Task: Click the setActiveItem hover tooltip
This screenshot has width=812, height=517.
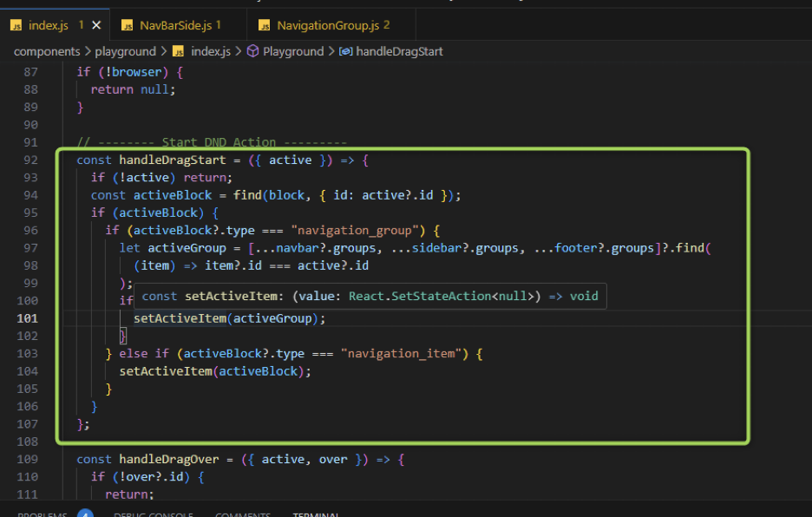Action: [370, 296]
